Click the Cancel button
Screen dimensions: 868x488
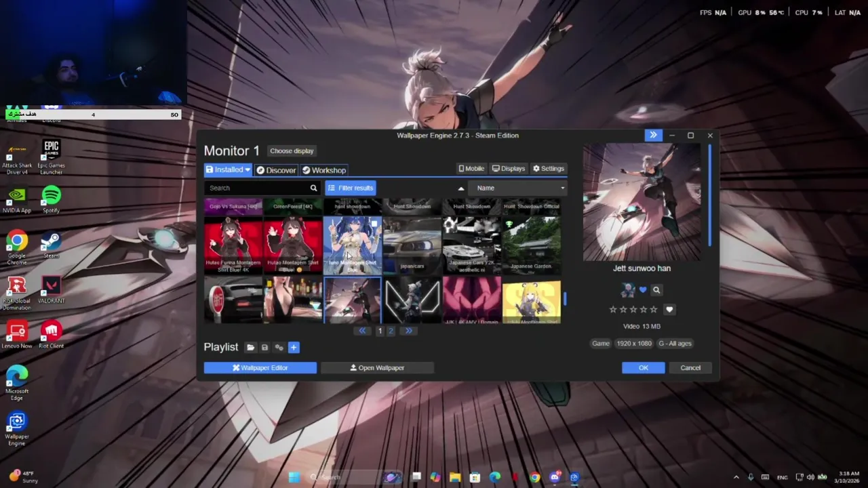click(690, 367)
